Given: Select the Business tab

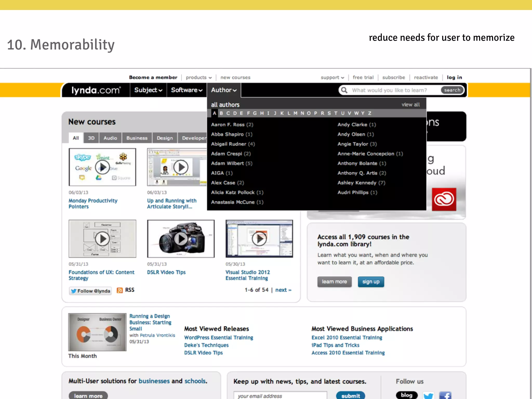Looking at the screenshot, I should pos(137,138).
